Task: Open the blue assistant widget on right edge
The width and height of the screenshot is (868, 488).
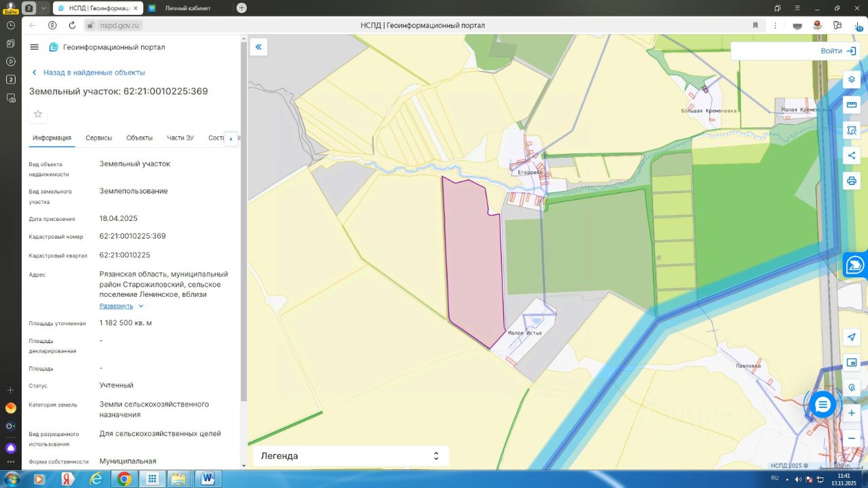Action: [856, 265]
